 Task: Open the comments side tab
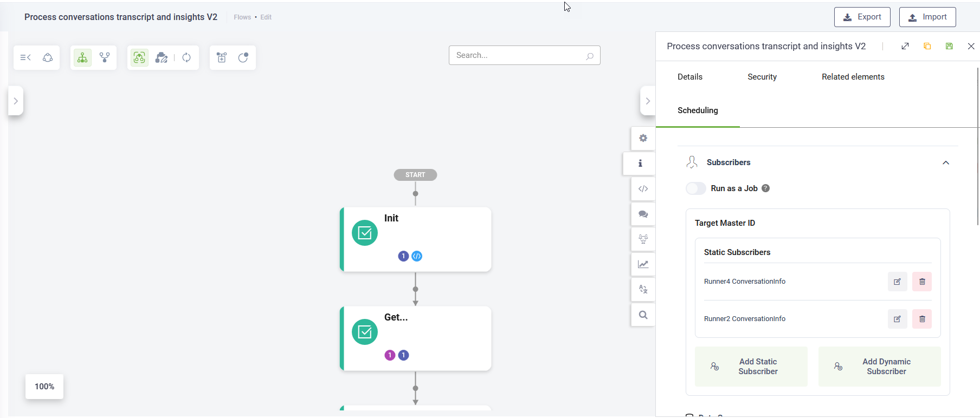643,214
